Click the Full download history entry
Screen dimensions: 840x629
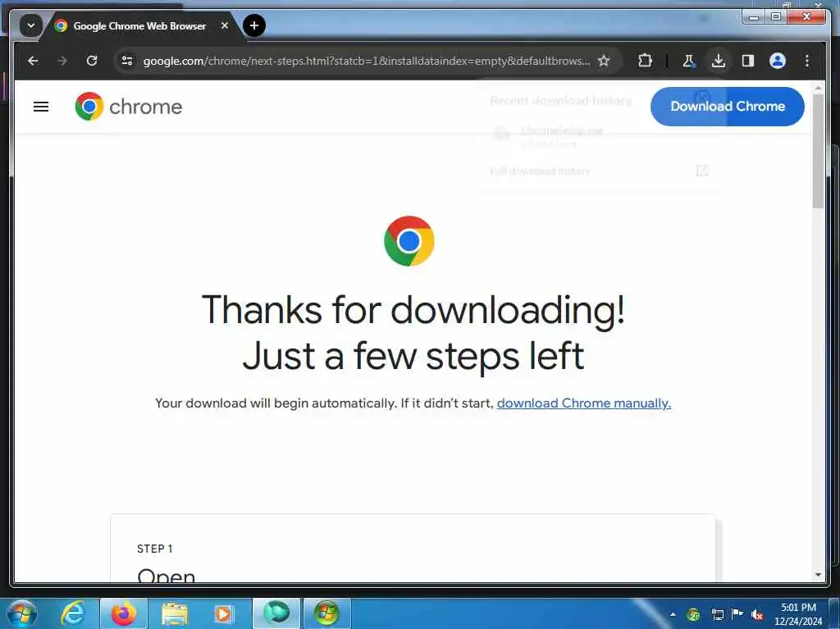[598, 171]
